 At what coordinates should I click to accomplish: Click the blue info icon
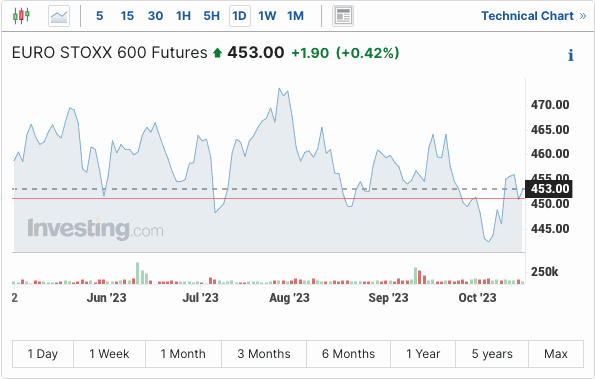571,55
